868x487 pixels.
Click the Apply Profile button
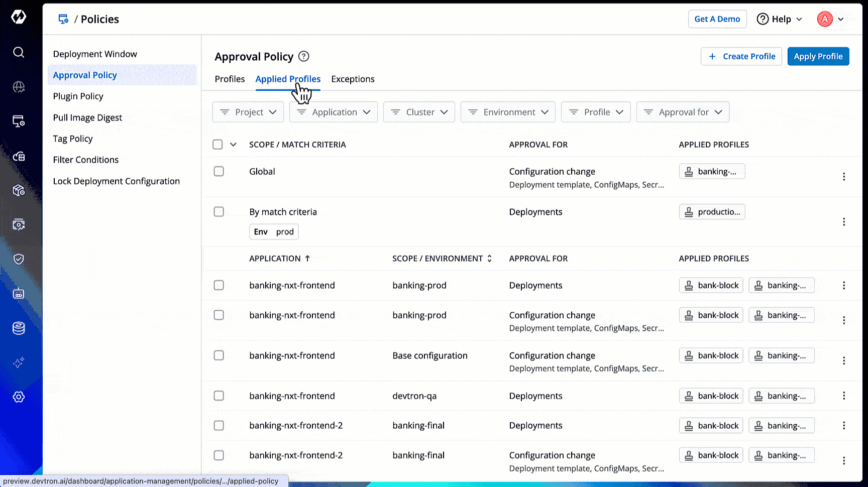pos(818,56)
